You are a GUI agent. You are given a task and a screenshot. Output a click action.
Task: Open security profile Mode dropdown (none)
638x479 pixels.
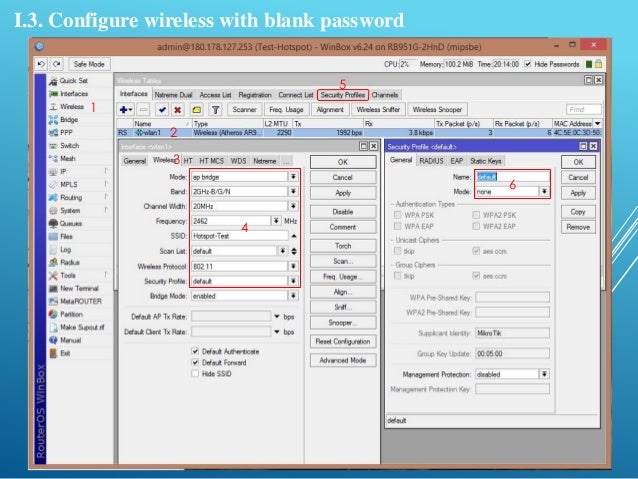pos(544,192)
